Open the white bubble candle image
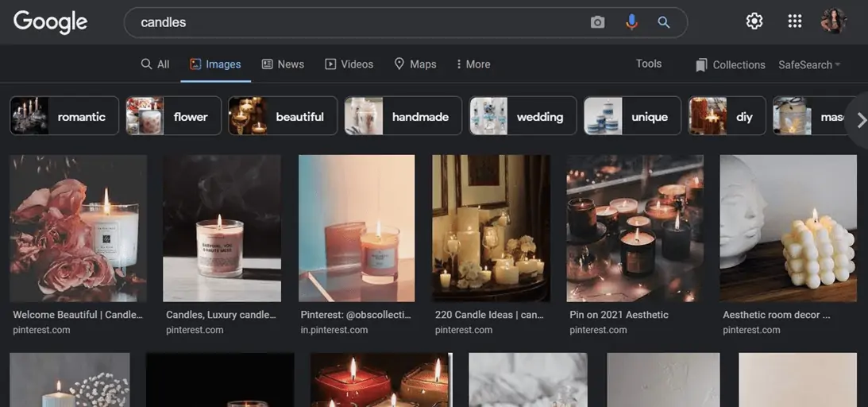Screen dimensions: 868x407 788,228
